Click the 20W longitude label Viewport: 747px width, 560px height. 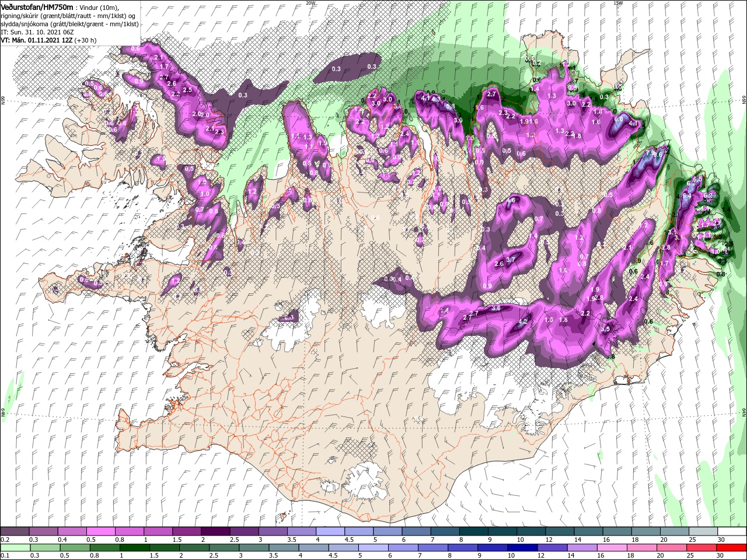click(x=310, y=2)
